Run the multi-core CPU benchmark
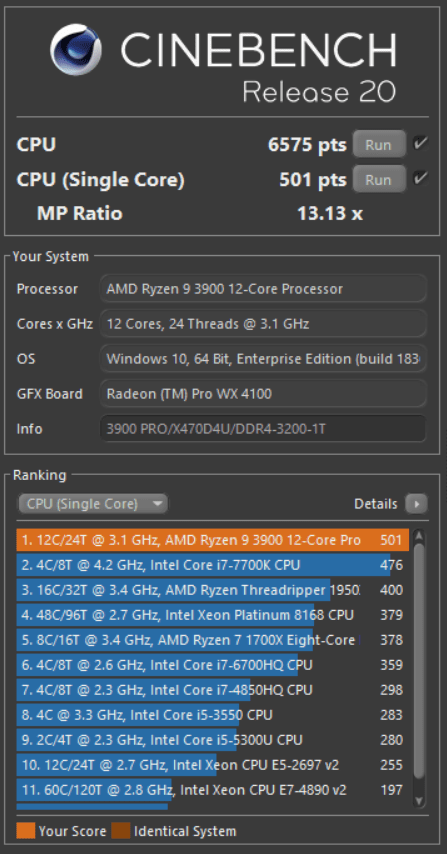This screenshot has height=854, width=447. pos(379,145)
